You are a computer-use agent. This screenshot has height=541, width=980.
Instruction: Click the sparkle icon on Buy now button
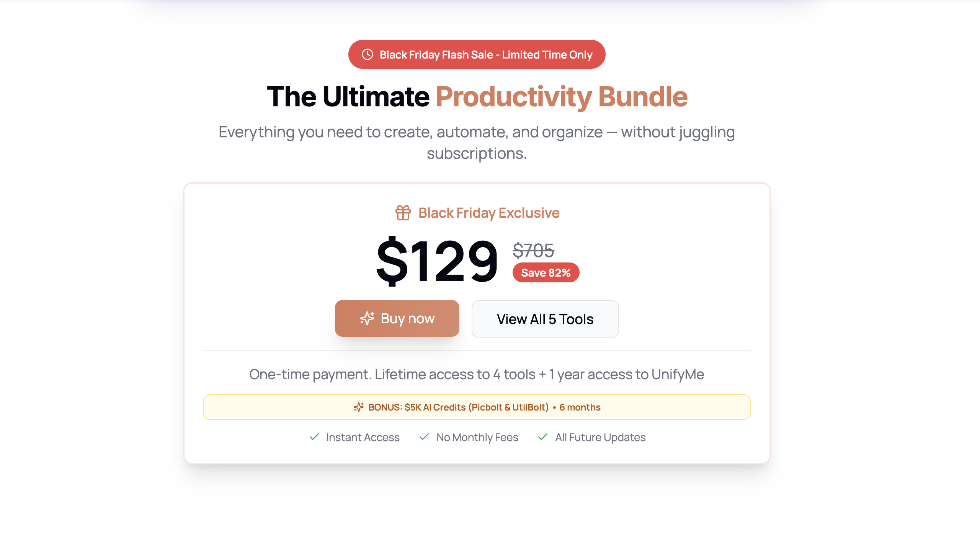[x=367, y=318]
